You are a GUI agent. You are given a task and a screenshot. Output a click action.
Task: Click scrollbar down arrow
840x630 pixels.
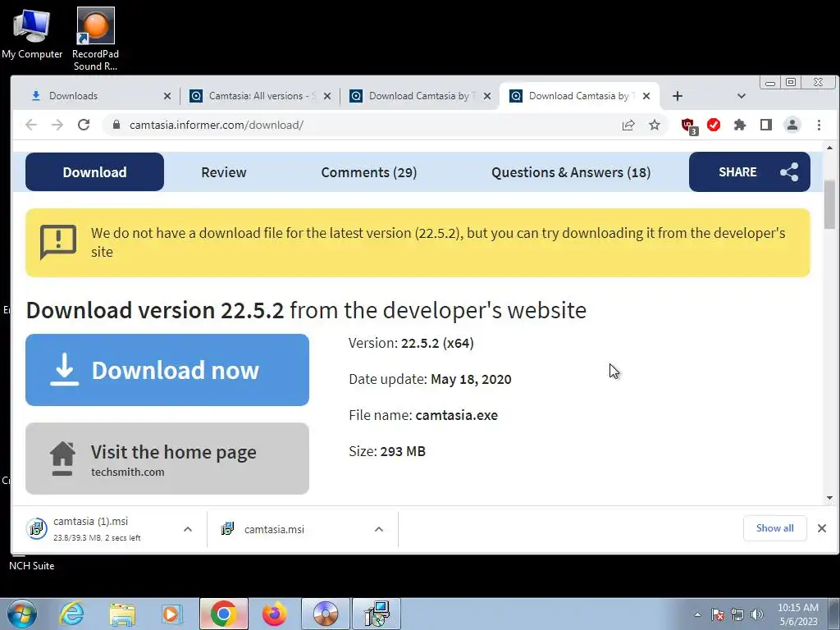click(x=829, y=498)
